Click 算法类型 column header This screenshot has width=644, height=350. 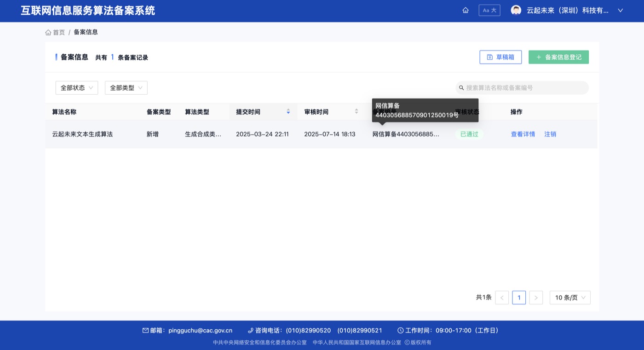197,112
